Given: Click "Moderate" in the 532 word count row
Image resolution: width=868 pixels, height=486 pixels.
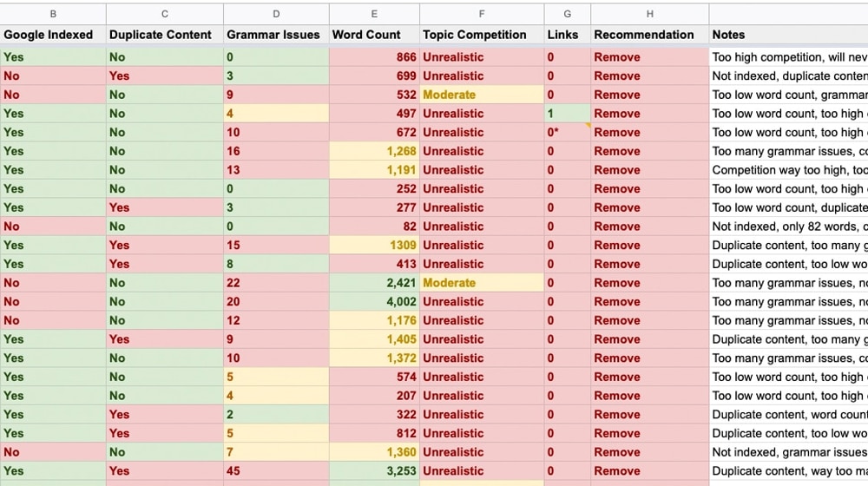Looking at the screenshot, I should (449, 95).
